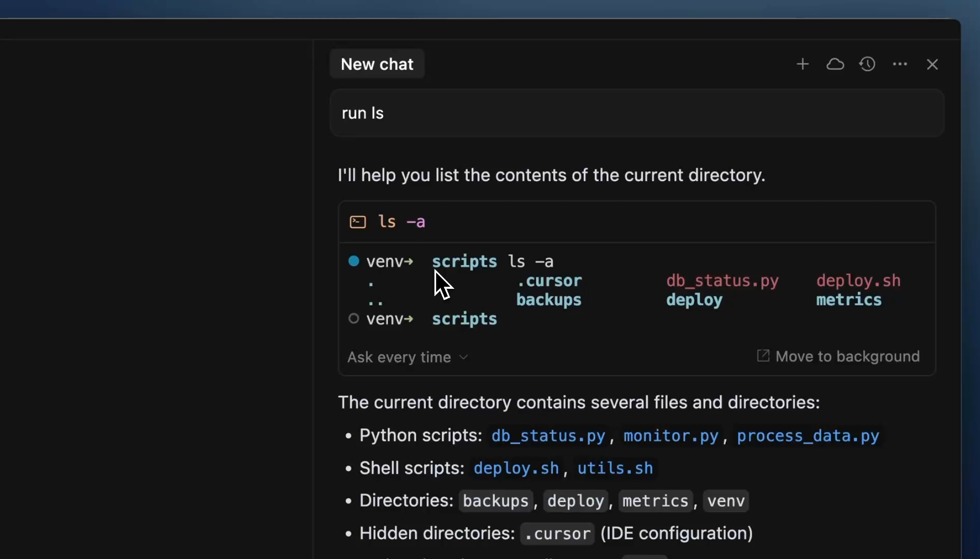Open the db_status.py link in Python scripts
The width and height of the screenshot is (980, 559).
tap(548, 436)
